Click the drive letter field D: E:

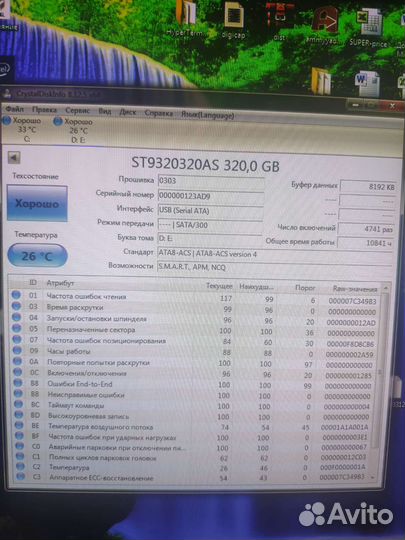(210, 238)
